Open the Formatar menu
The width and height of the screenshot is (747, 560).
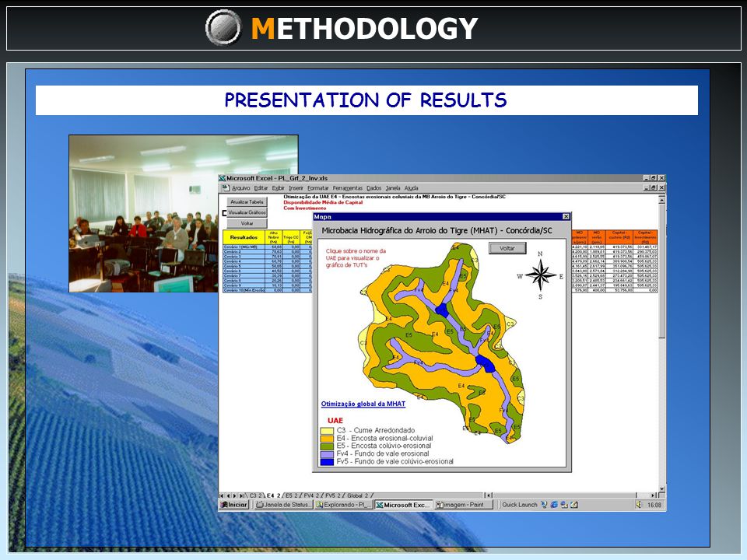pos(317,188)
